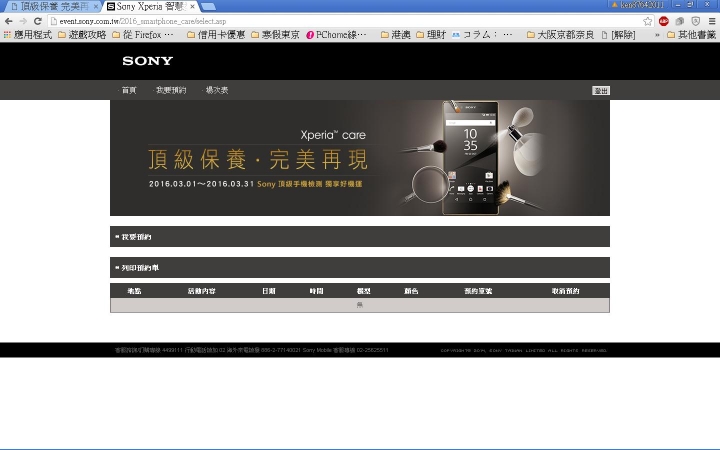
Task: Open the 港澳 bookmark folder
Action: click(396, 35)
